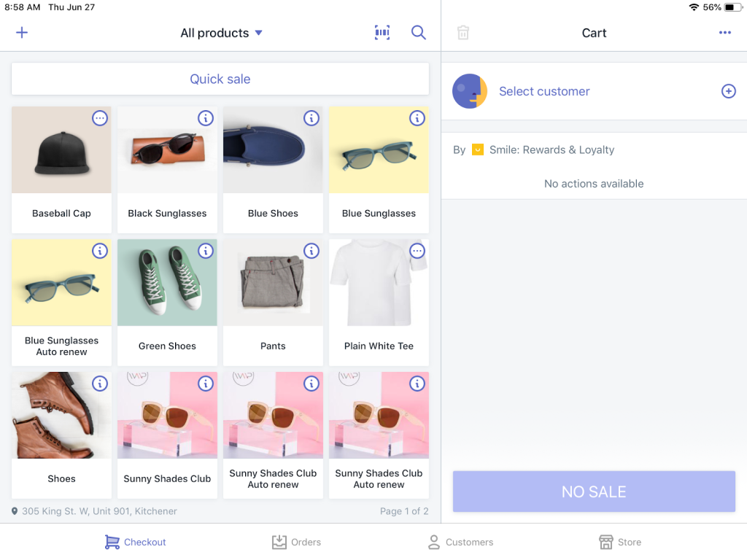747x560 pixels.
Task: Click the Smile Rewards app icon
Action: click(x=477, y=149)
